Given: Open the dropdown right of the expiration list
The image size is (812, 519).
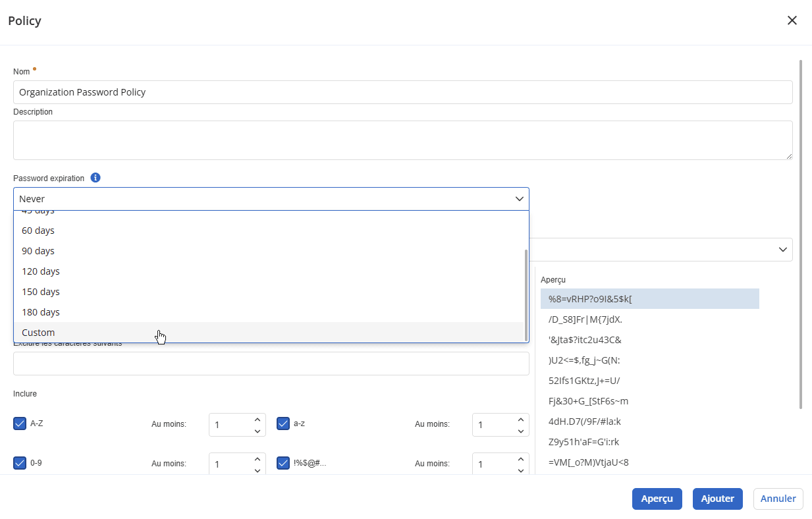Looking at the screenshot, I should [x=782, y=250].
